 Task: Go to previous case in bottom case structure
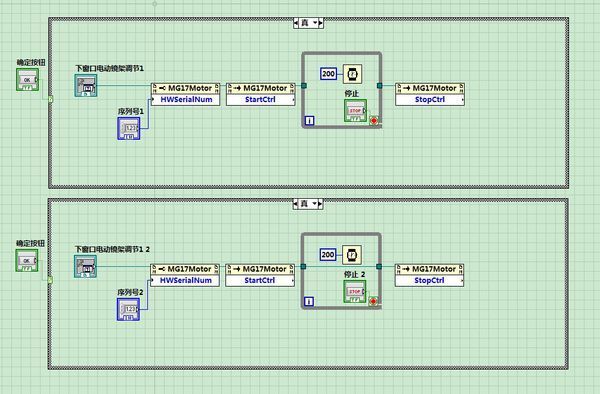click(295, 204)
